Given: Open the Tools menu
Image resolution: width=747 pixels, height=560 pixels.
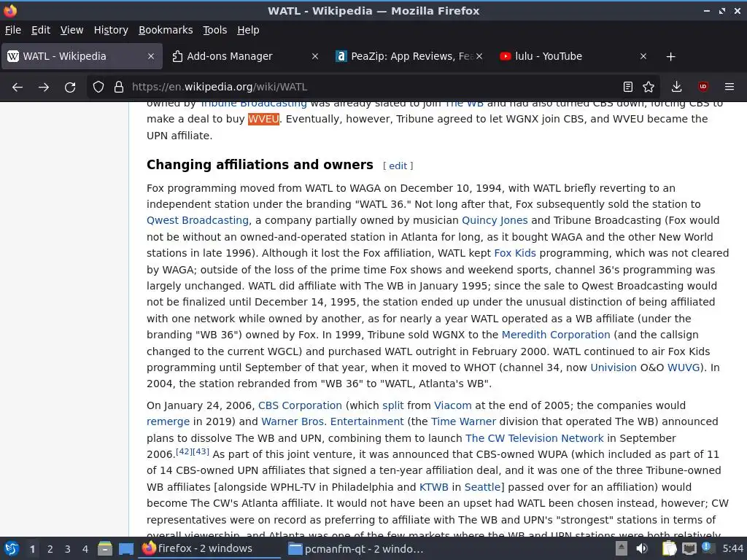Looking at the screenshot, I should point(215,30).
